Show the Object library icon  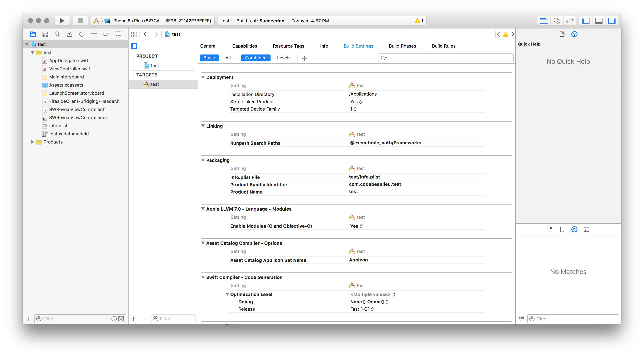click(x=574, y=229)
